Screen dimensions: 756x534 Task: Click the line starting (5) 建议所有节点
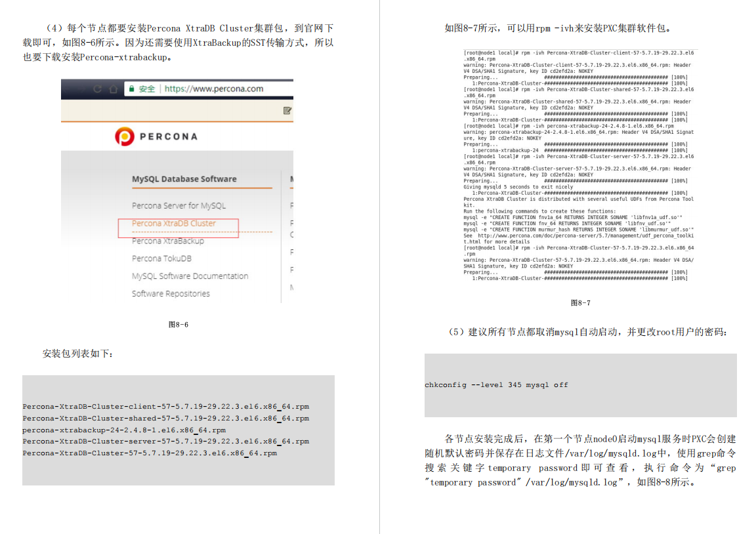588,332
